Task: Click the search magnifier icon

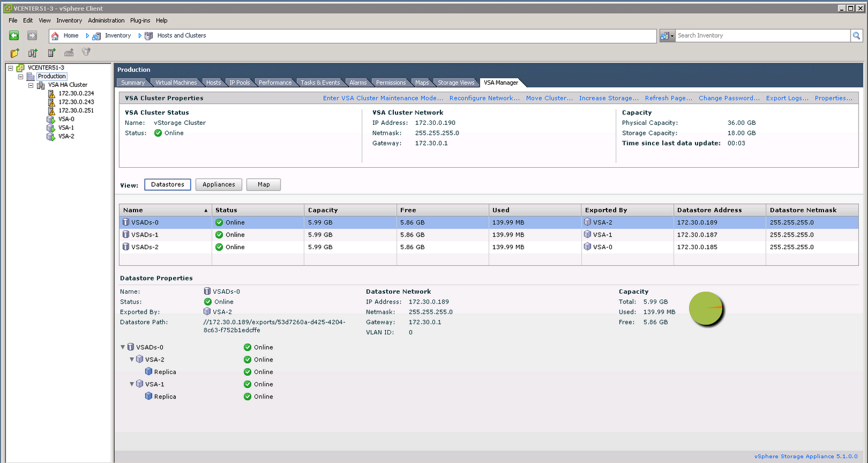Action: (857, 35)
